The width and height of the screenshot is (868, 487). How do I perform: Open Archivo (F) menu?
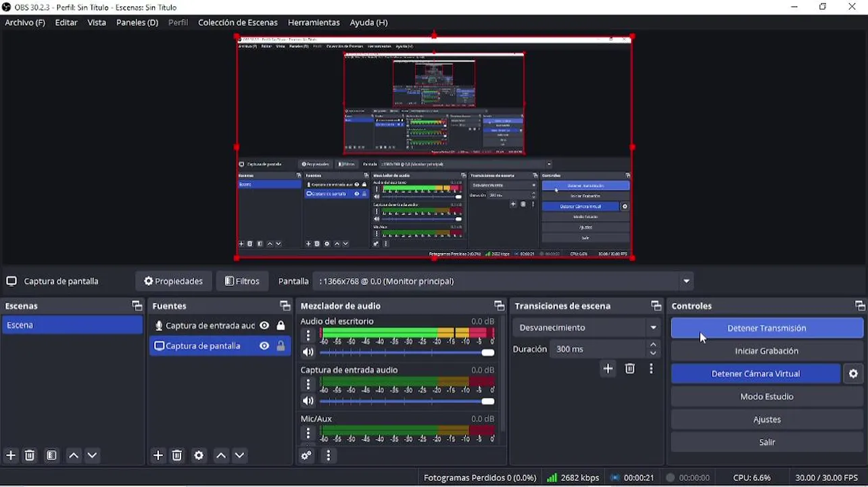pyautogui.click(x=25, y=22)
